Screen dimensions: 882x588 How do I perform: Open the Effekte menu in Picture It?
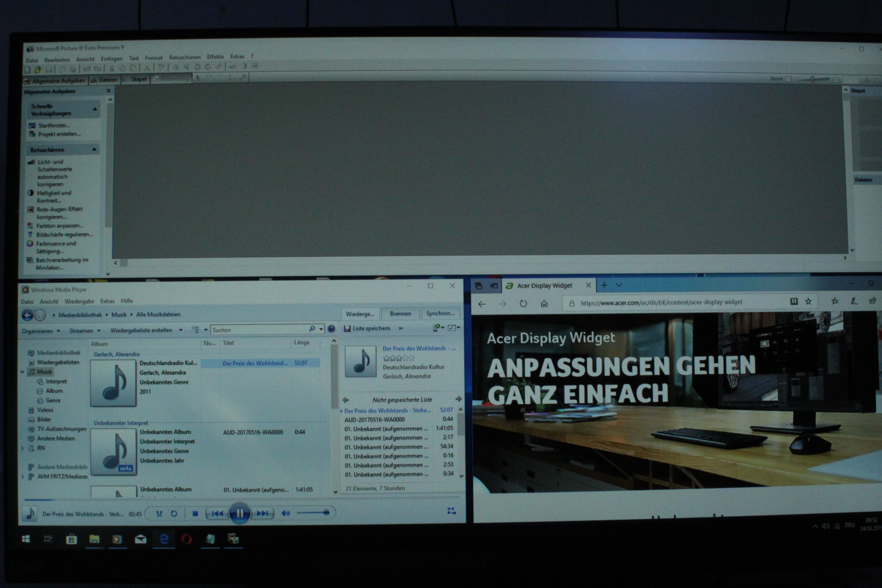215,57
